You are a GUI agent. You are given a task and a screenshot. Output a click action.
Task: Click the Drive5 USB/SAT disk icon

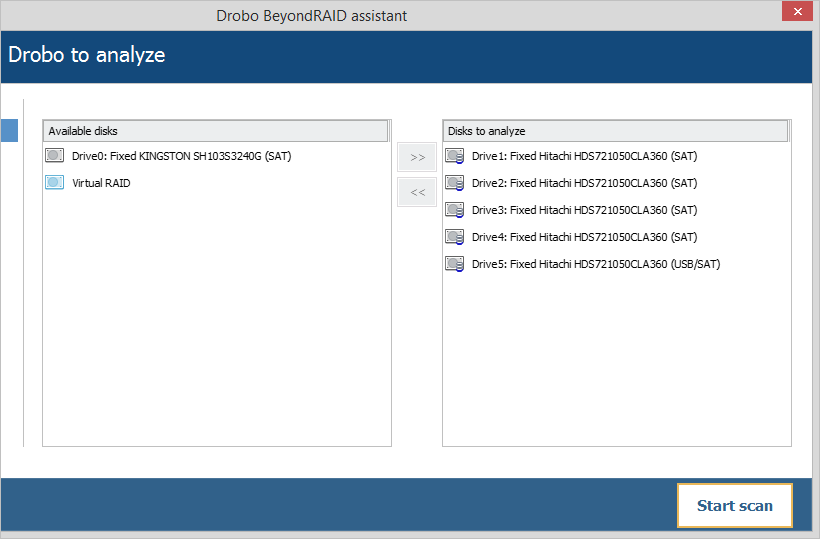454,264
